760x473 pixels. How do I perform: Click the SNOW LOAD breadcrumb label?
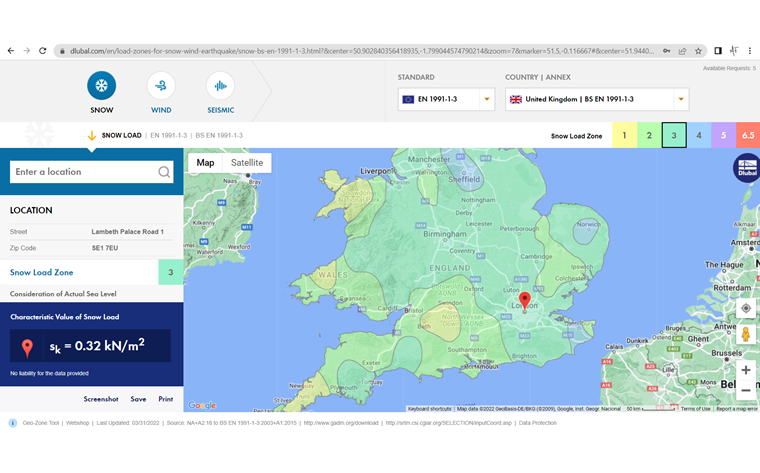tap(121, 135)
